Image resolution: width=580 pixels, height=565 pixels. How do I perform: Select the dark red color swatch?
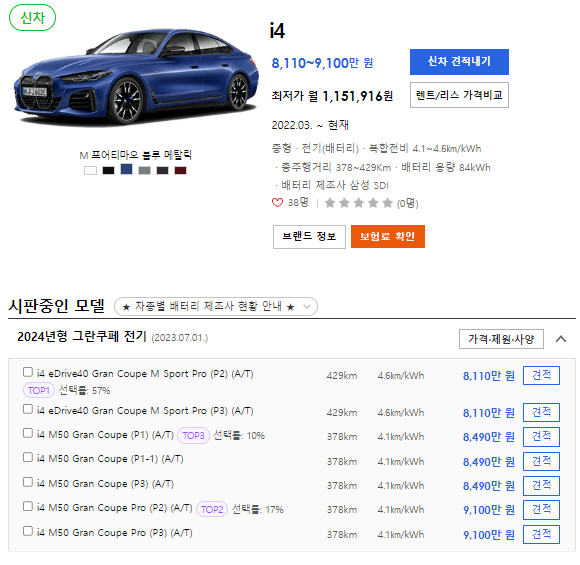tap(181, 170)
